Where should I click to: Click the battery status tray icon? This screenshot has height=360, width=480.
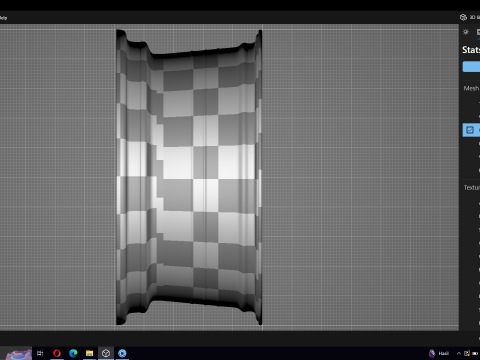click(x=475, y=353)
